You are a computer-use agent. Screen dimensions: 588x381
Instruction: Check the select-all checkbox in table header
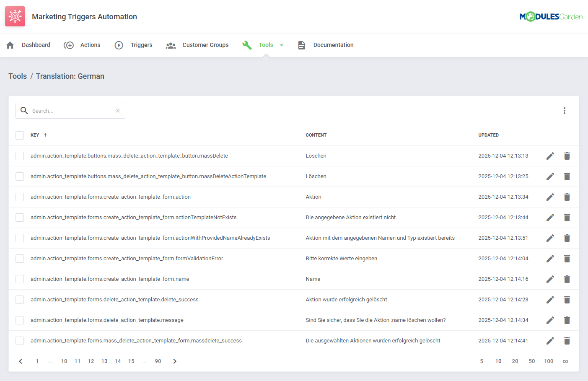point(20,135)
